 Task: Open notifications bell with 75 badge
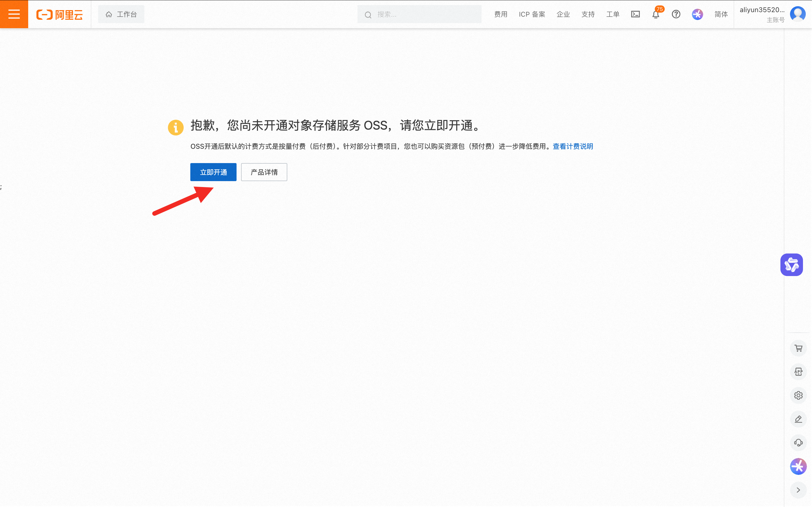(656, 14)
